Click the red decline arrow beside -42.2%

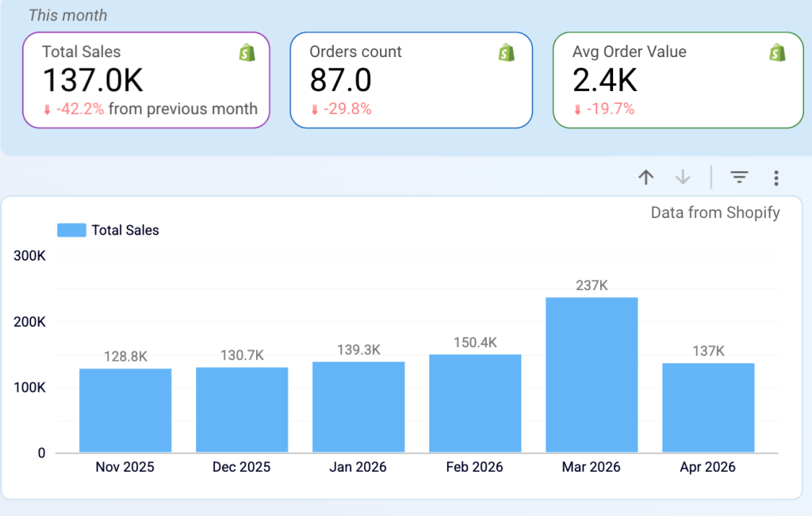[x=48, y=109]
